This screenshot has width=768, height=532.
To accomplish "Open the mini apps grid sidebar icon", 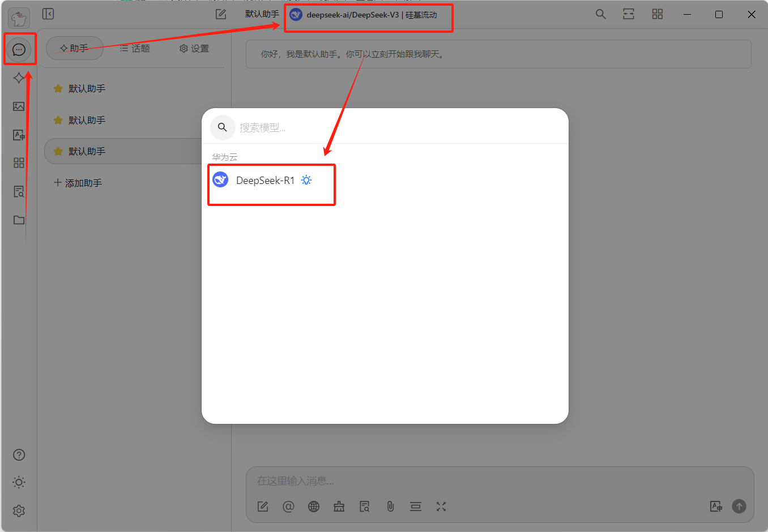I will tap(19, 163).
